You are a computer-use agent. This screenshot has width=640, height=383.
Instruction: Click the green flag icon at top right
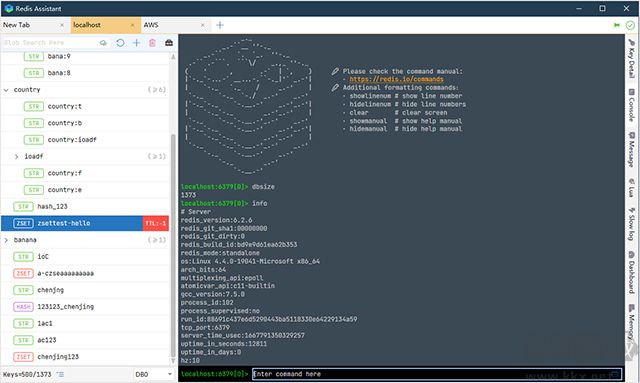617,25
